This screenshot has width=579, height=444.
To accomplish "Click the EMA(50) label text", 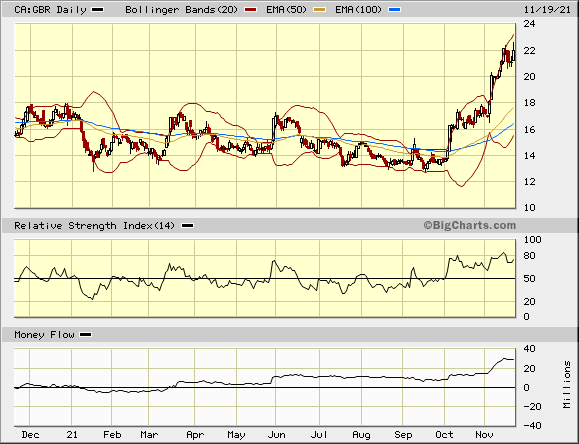I will coord(287,10).
